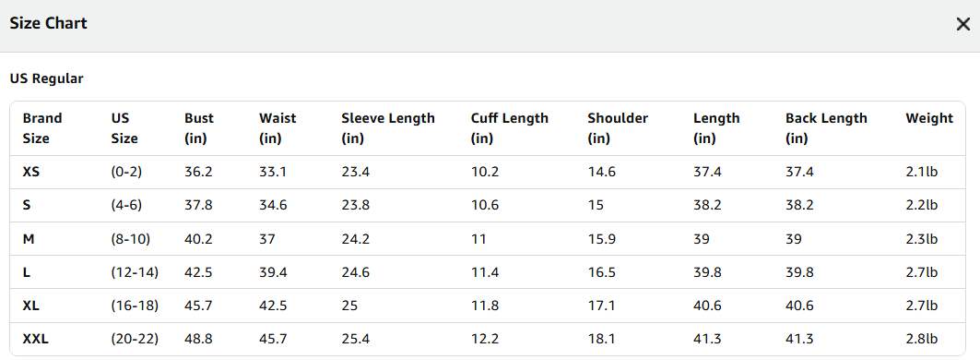Click the Weight column header
Screen dimensions: 980x360
click(x=929, y=118)
